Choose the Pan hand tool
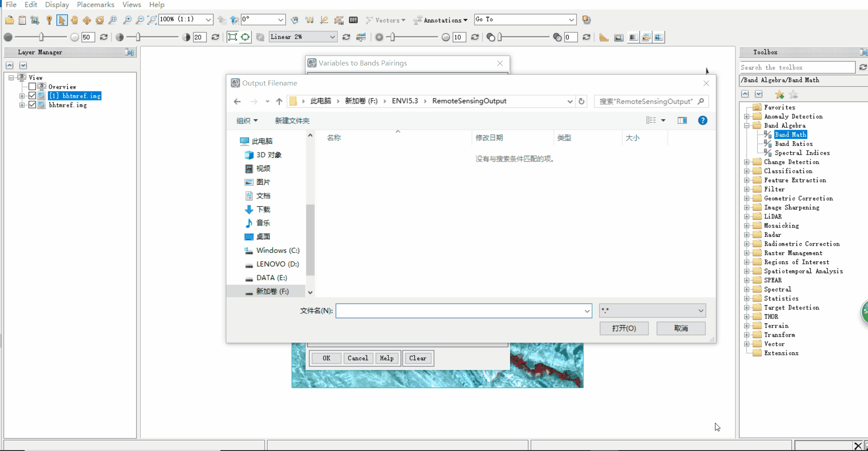The height and width of the screenshot is (451, 868). pyautogui.click(x=74, y=20)
